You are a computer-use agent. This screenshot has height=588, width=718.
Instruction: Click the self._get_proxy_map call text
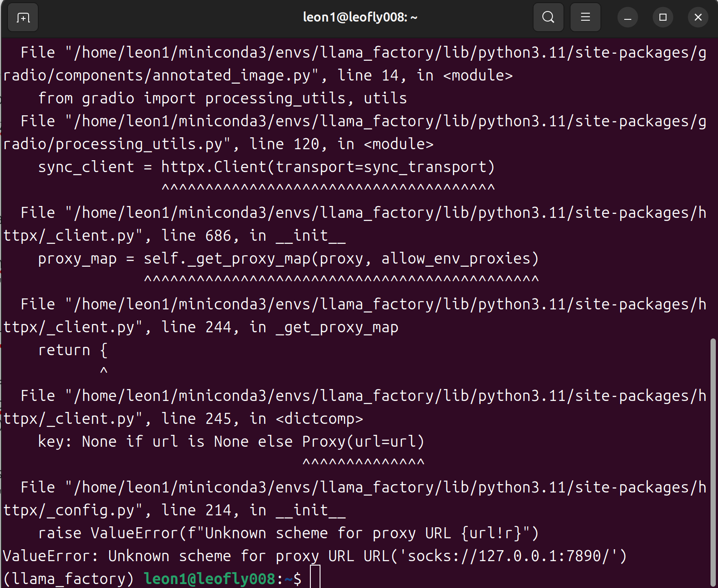tap(227, 258)
